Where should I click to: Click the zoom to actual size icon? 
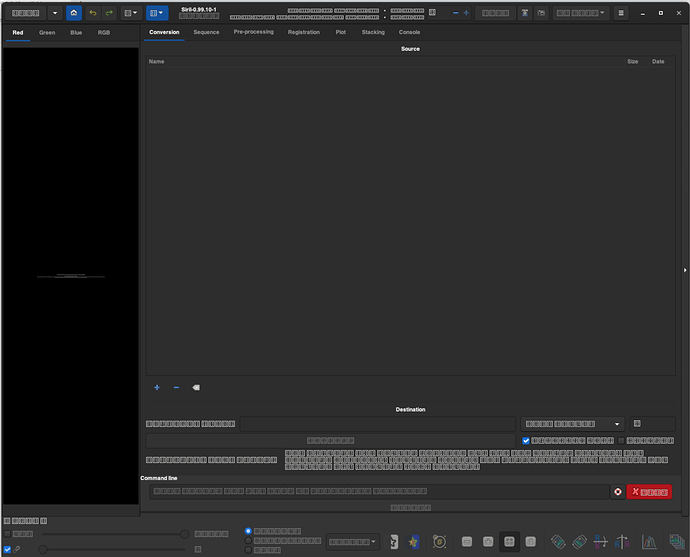[x=531, y=542]
